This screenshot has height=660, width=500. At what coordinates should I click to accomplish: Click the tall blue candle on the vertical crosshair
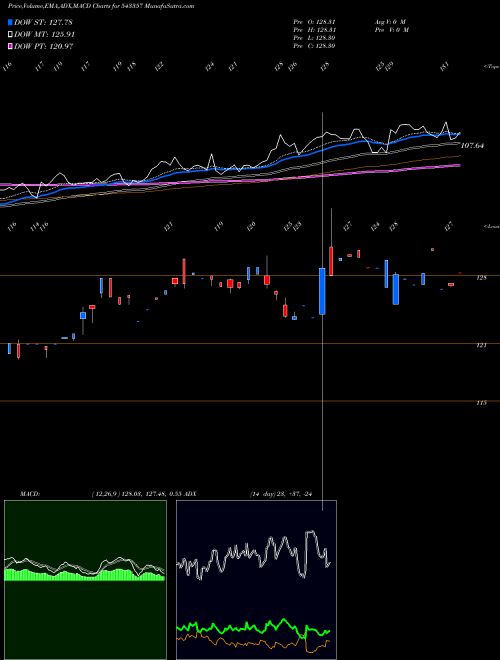[322, 291]
